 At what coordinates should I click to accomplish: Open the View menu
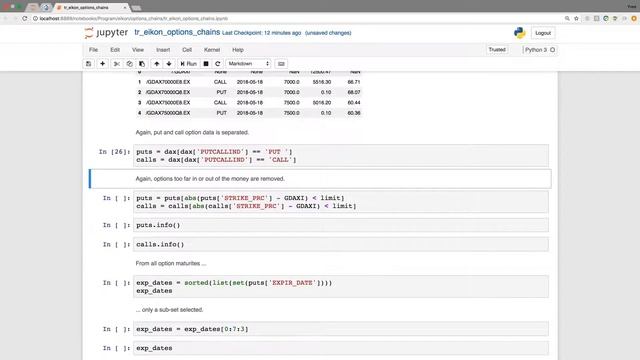(138, 50)
